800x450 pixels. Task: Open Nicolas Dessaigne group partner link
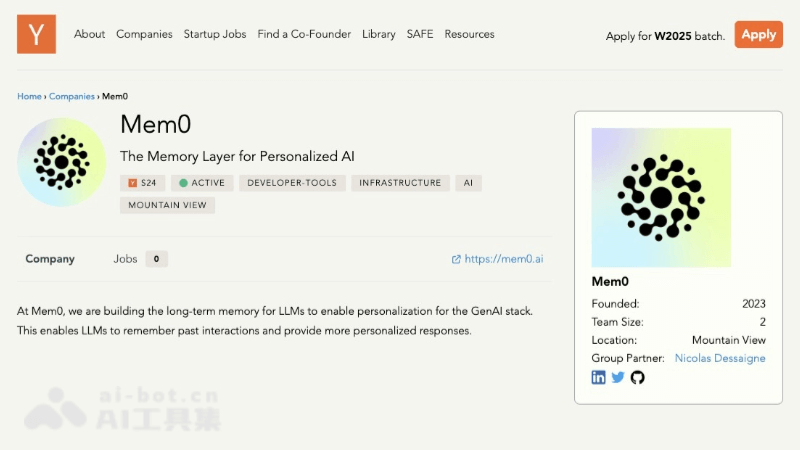tap(720, 358)
